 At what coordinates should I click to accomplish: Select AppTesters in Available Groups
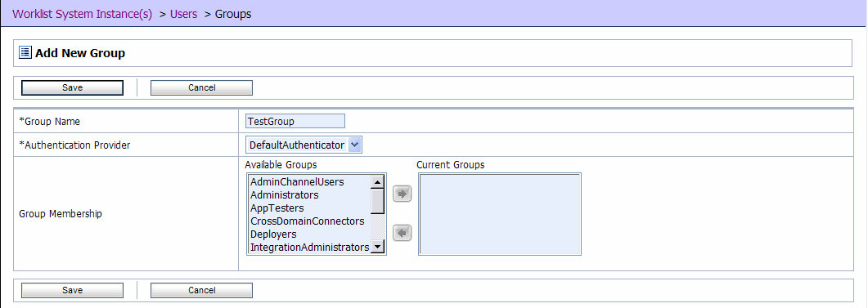(277, 208)
